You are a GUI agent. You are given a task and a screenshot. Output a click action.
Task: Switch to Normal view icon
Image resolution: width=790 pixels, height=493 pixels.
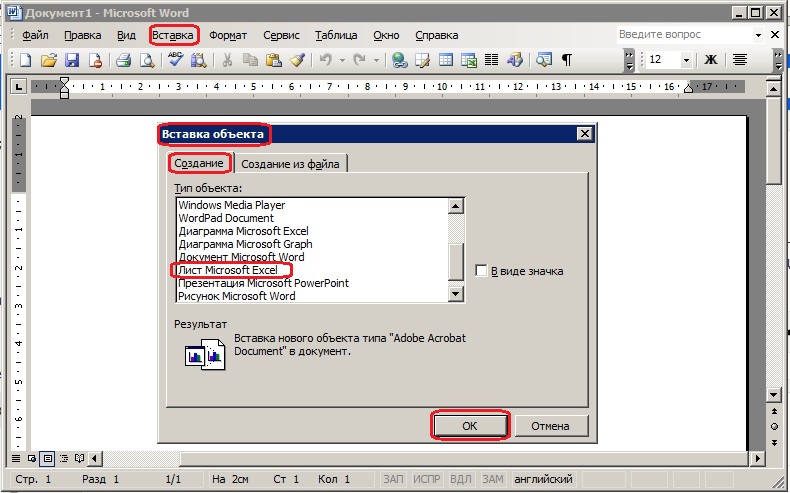coord(16,458)
